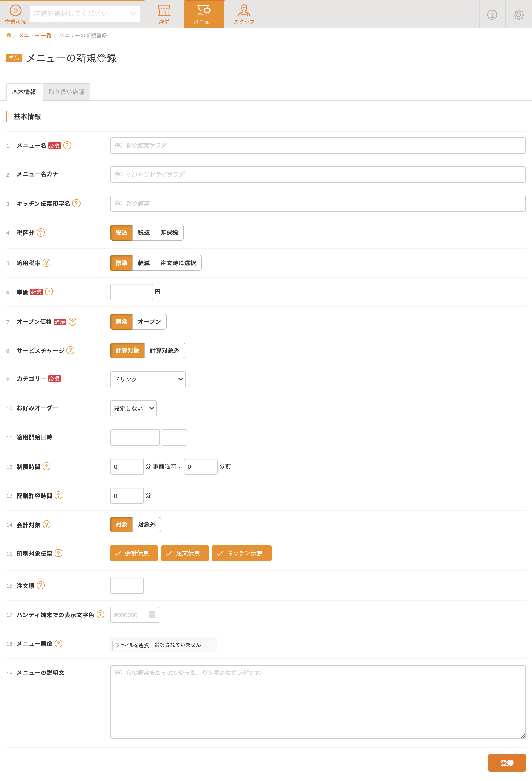Focus the 制限時間 minutes field
The image size is (532, 781).
(x=127, y=467)
